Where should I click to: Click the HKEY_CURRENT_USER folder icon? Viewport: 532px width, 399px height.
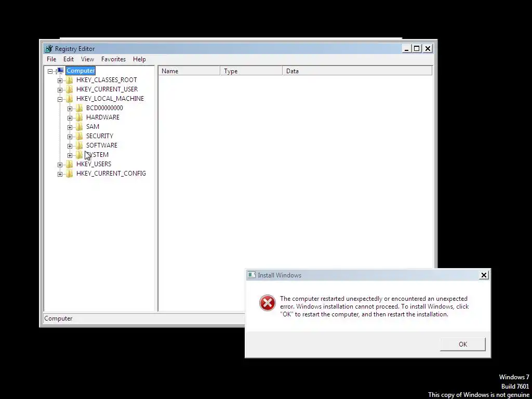point(70,89)
